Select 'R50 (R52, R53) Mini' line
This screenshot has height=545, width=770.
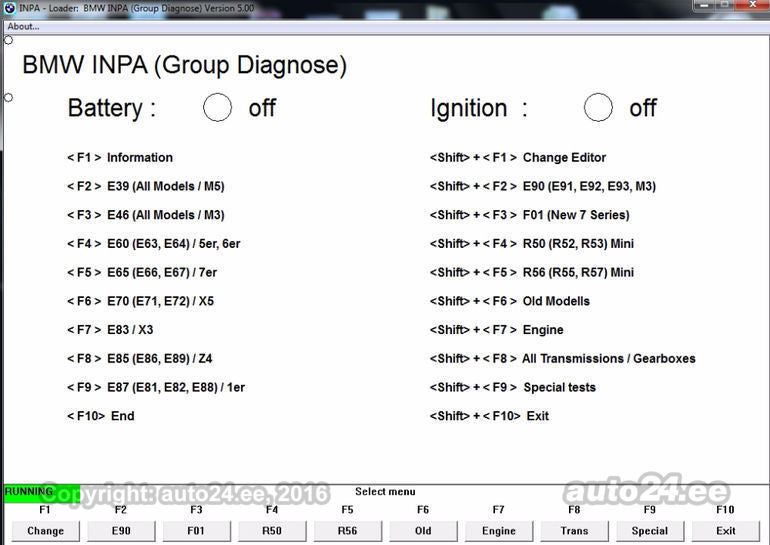531,244
